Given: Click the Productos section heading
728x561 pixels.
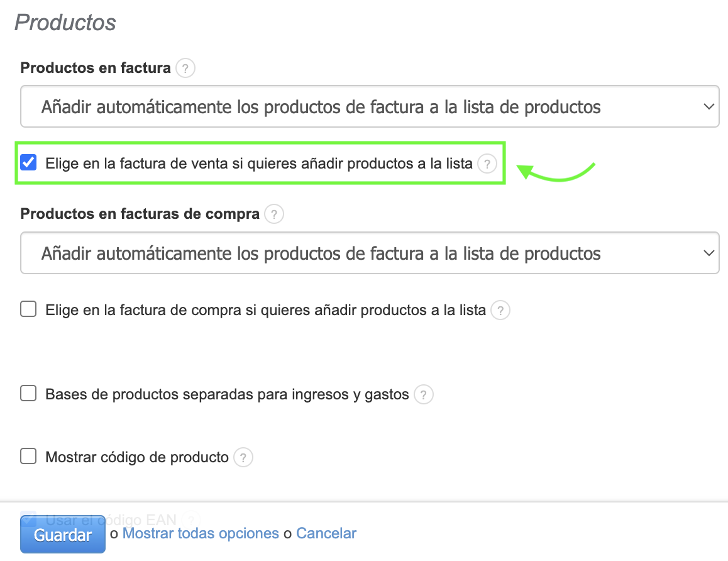Looking at the screenshot, I should coord(65,23).
